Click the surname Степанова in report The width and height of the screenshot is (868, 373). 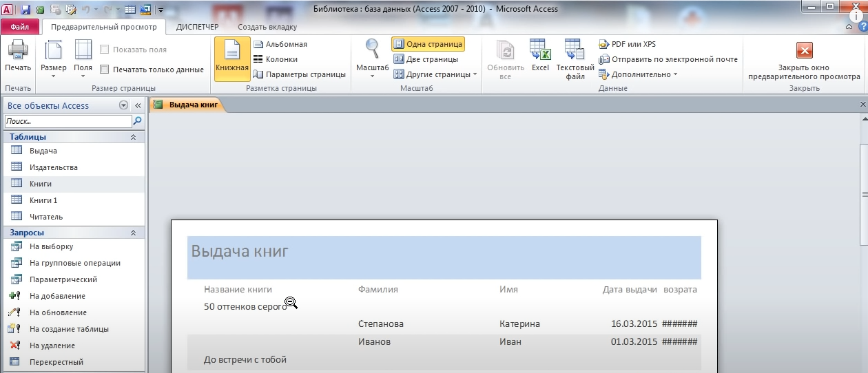pos(381,324)
